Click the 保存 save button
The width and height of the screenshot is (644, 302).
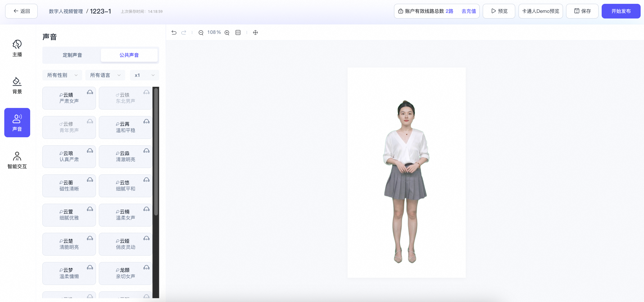582,11
